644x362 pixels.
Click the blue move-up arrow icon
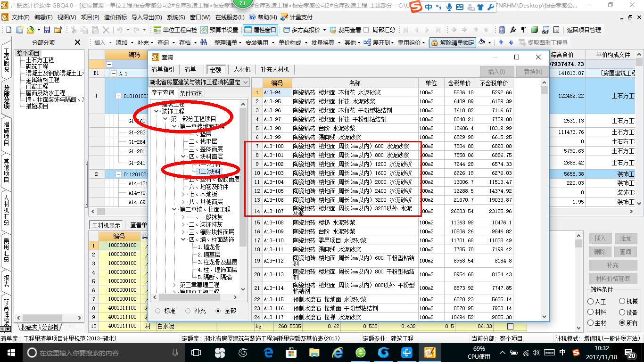pyautogui.click(x=501, y=42)
